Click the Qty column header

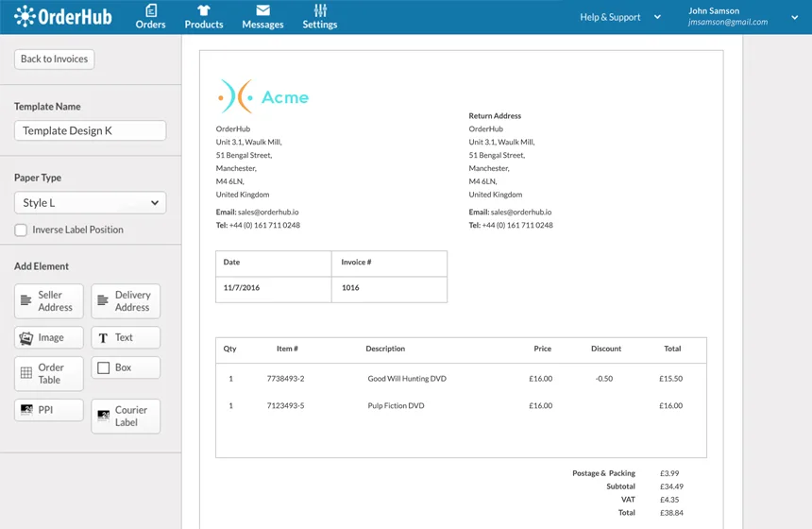pos(230,349)
